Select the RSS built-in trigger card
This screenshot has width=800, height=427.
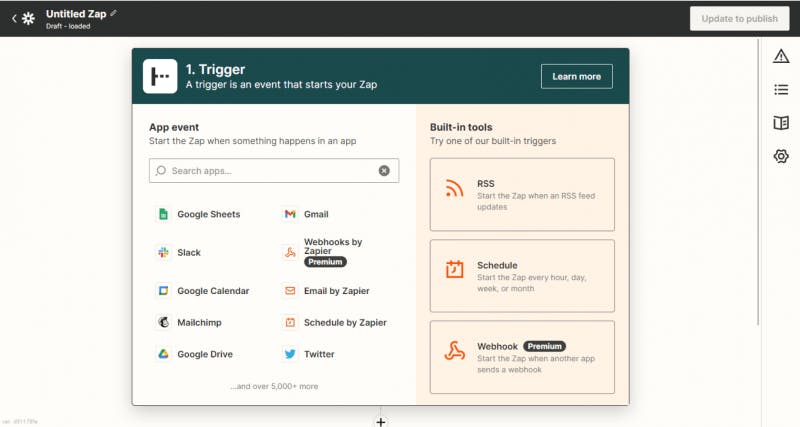pyautogui.click(x=522, y=194)
